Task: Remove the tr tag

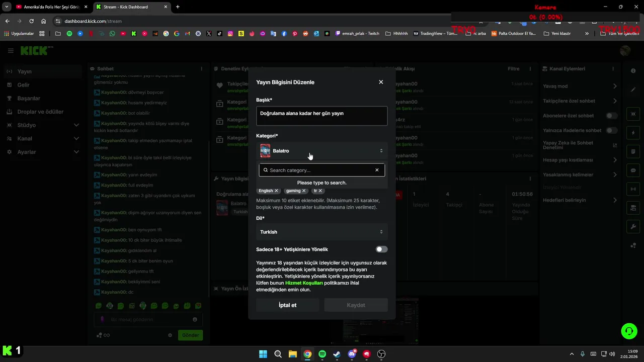Action: pos(320,191)
